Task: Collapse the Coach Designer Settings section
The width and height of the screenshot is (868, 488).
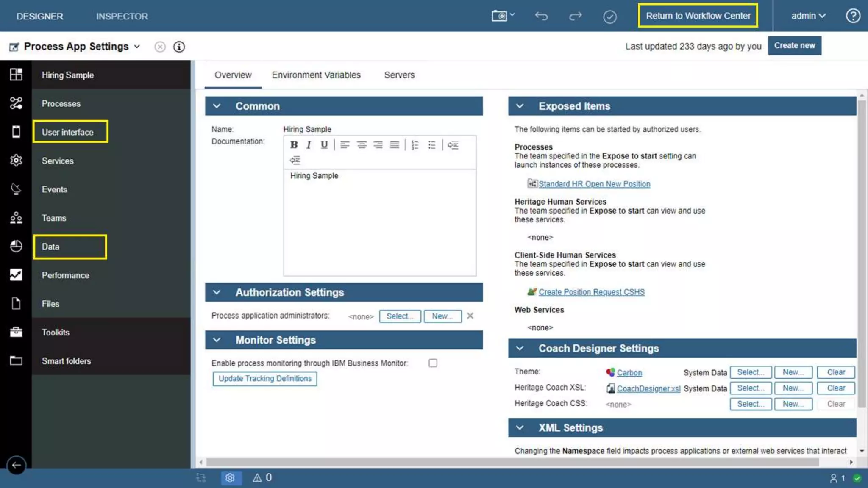Action: click(x=520, y=348)
